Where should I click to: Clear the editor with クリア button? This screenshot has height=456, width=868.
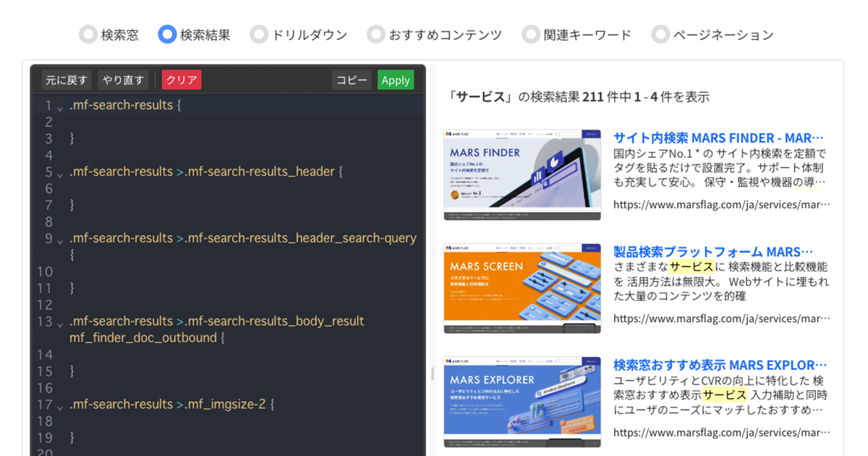coord(182,80)
